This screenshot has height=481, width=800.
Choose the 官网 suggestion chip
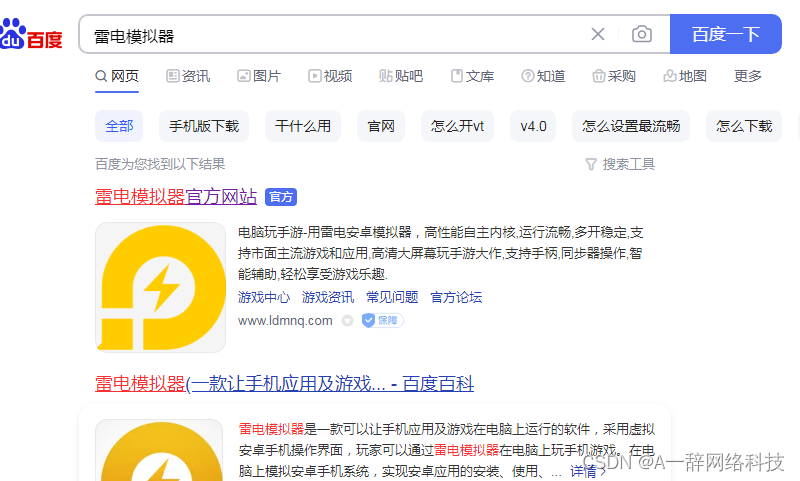381,126
